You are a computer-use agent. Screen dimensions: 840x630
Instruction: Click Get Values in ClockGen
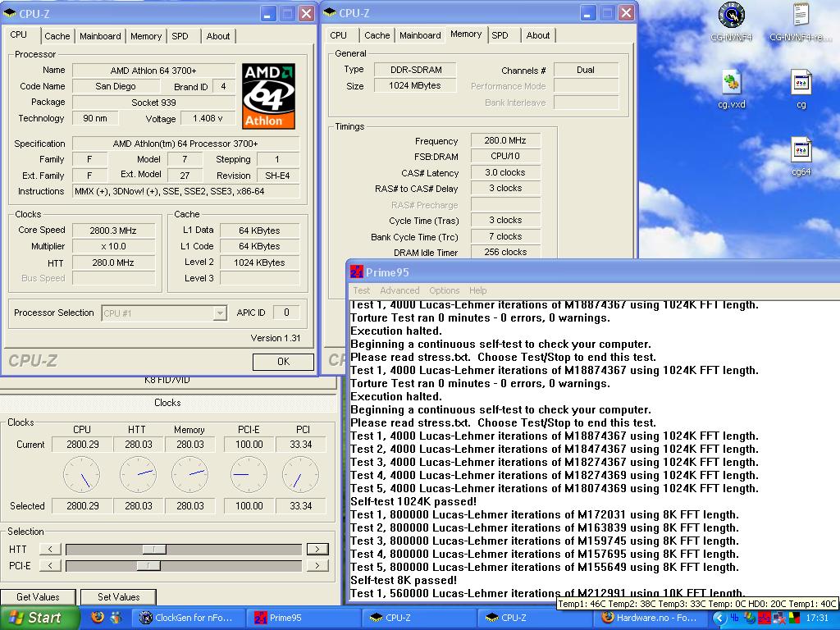[x=38, y=597]
